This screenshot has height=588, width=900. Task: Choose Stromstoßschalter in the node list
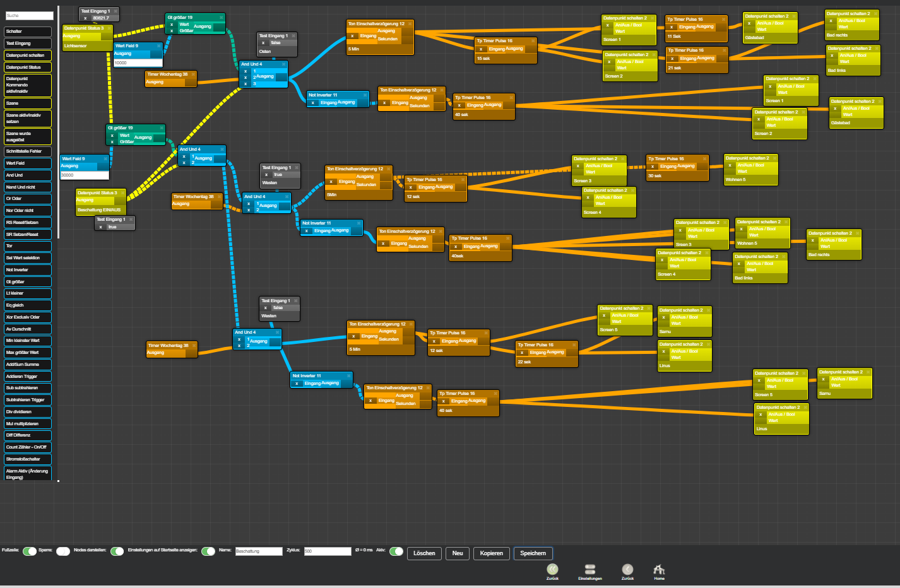tap(28, 459)
